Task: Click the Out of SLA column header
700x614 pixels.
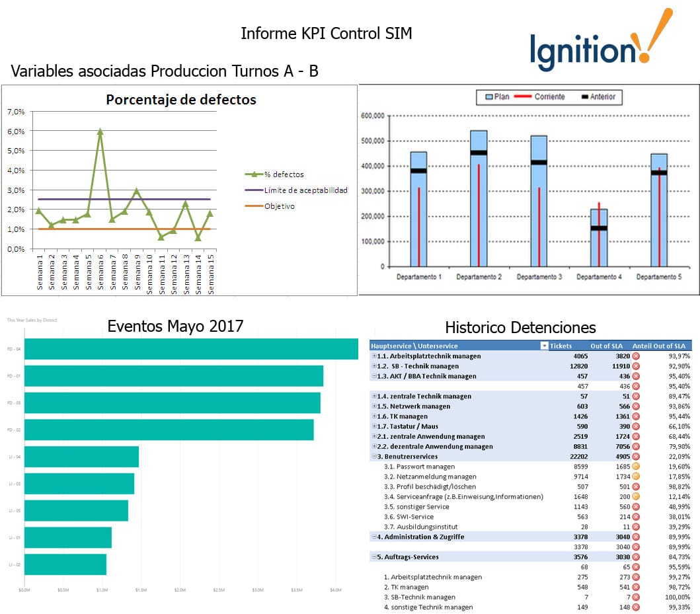Action: tap(606, 346)
